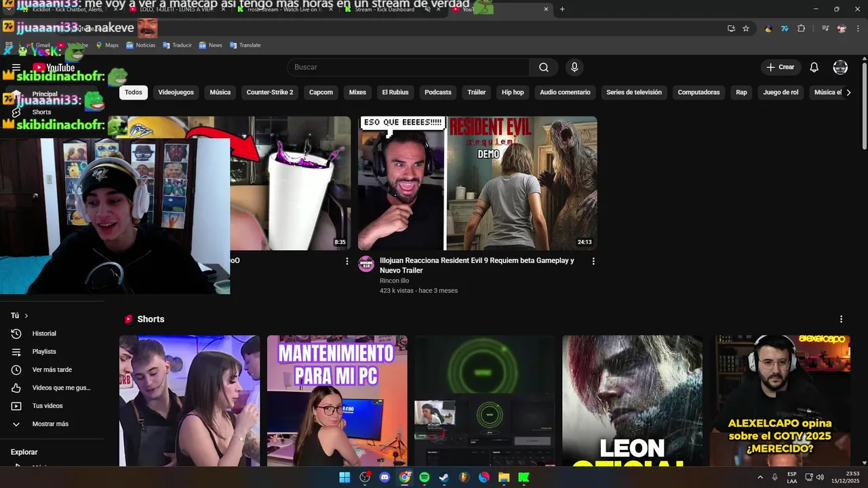Open the Crear dropdown button
The width and height of the screenshot is (868, 488).
pyautogui.click(x=781, y=67)
